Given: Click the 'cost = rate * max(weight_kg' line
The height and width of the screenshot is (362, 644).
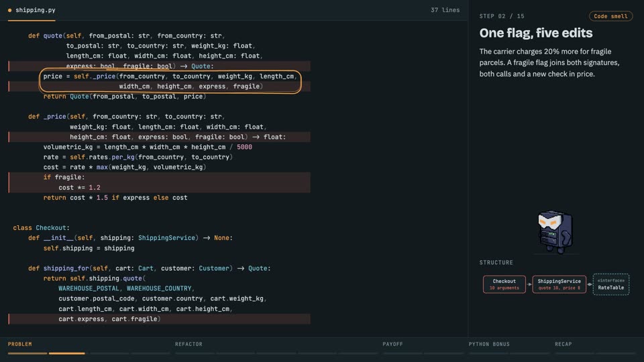Looking at the screenshot, I should tap(125, 167).
